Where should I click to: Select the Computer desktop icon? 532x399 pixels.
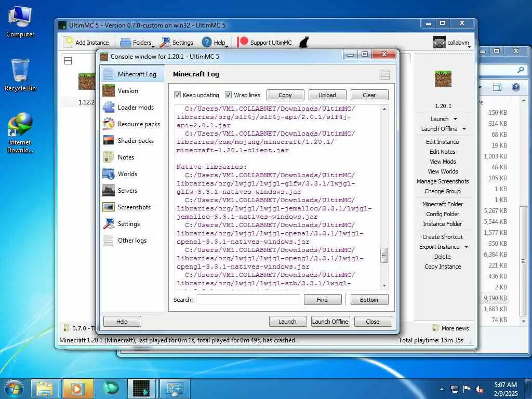(20, 22)
